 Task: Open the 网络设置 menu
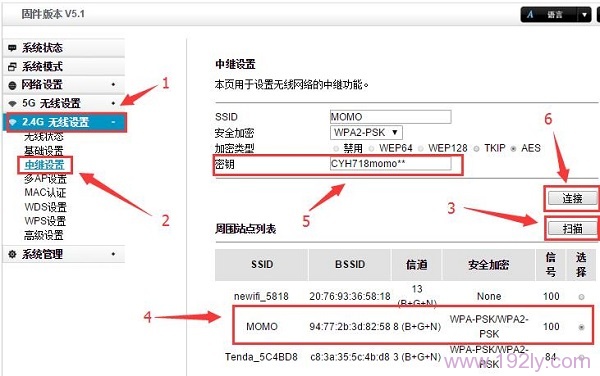coord(64,85)
